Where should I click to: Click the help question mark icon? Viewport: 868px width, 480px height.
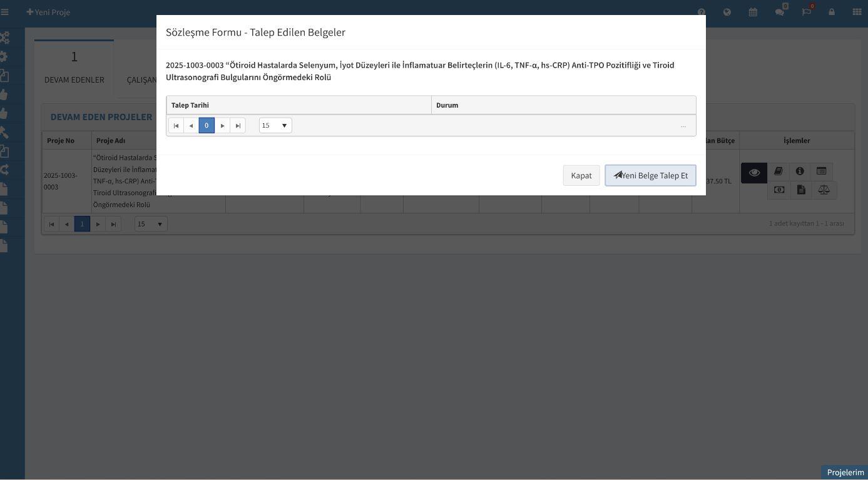[x=702, y=12]
